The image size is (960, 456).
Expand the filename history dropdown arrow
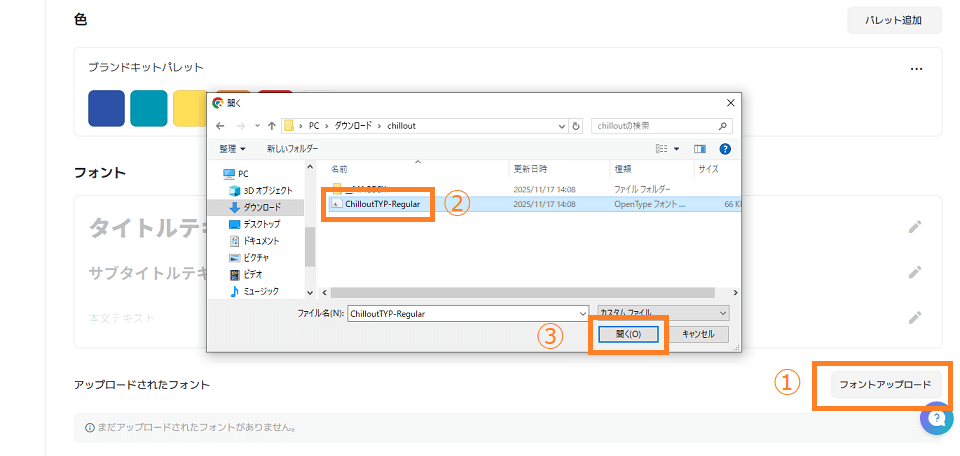[x=583, y=313]
